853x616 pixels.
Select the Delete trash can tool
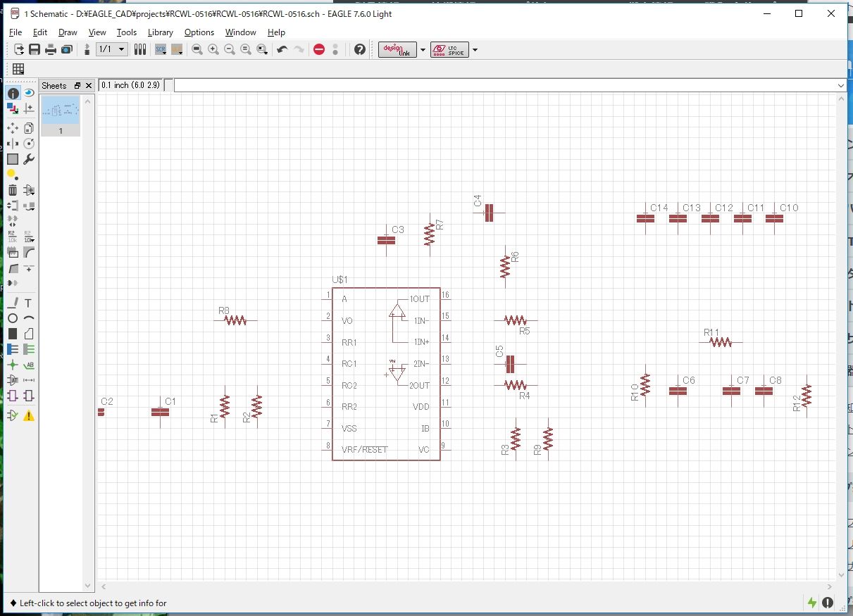13,190
